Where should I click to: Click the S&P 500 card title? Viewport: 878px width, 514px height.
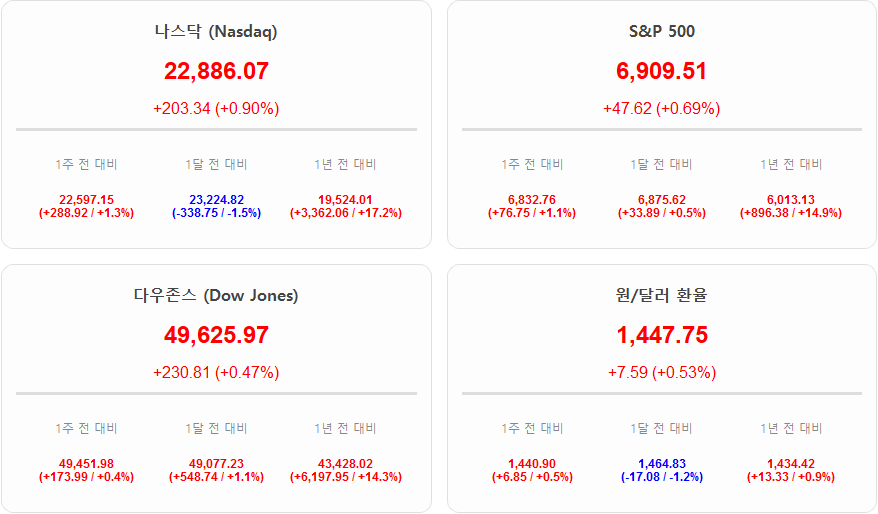(661, 31)
